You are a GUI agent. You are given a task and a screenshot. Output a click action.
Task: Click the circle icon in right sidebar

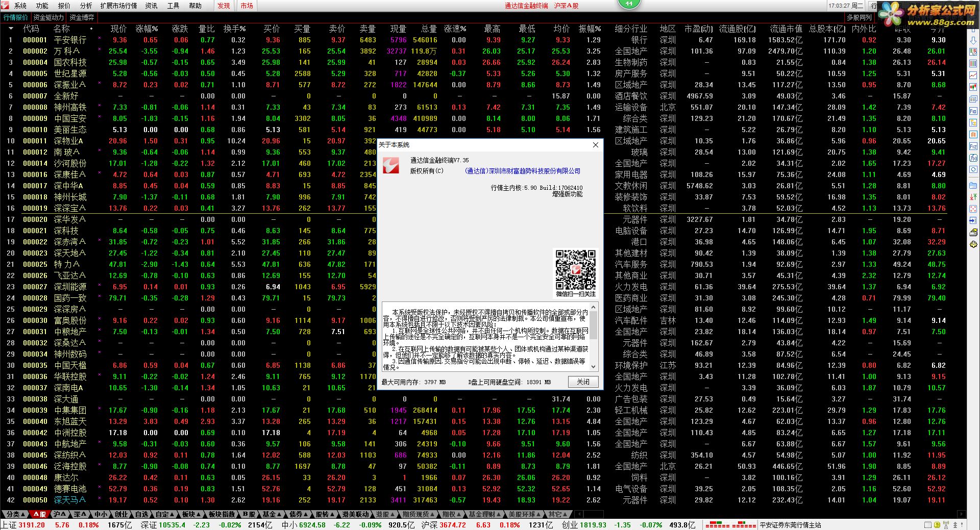pos(973,169)
